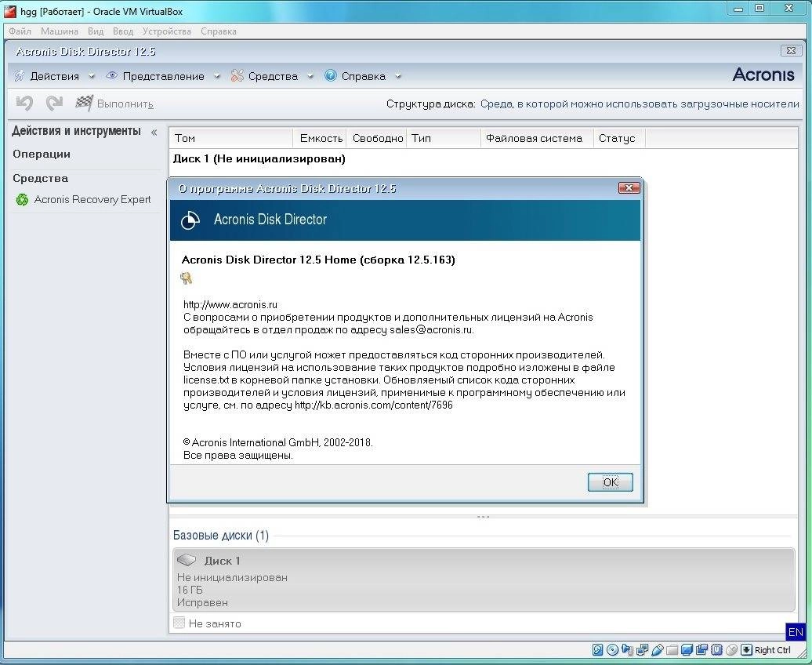Click the Средства sidebar section heading
The image size is (812, 665).
41,178
